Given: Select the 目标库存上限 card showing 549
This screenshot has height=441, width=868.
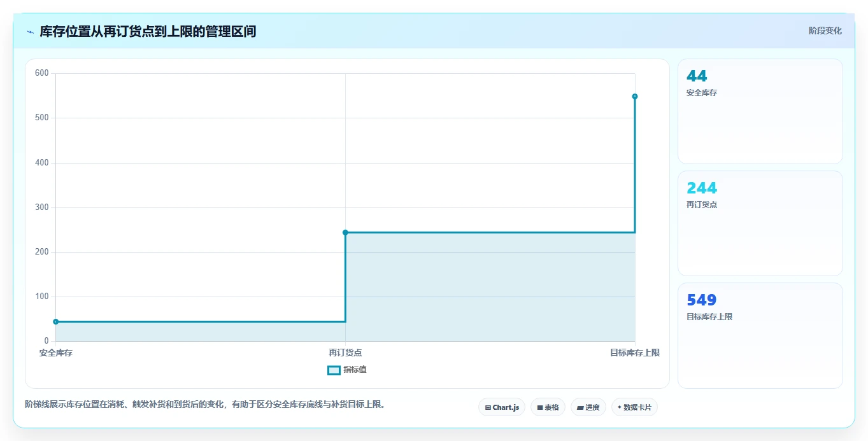Looking at the screenshot, I should 760,335.
